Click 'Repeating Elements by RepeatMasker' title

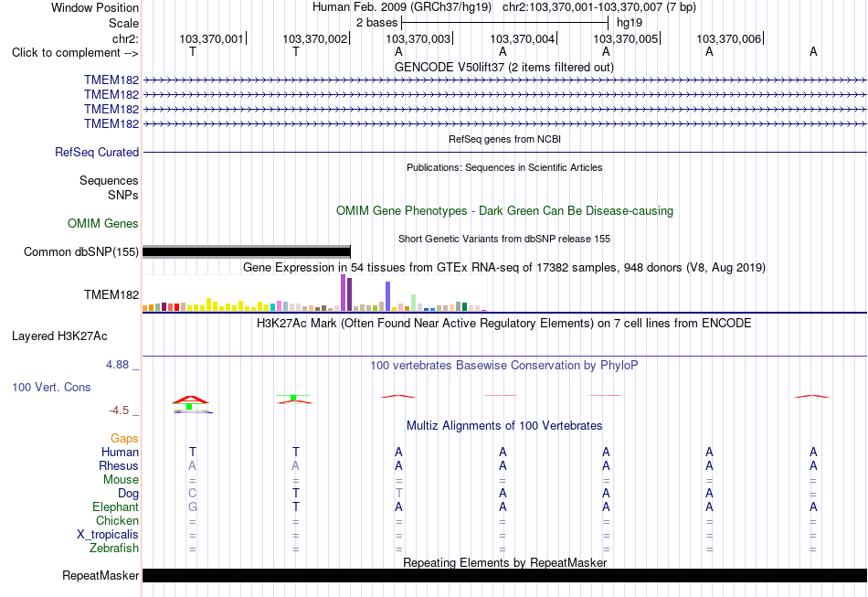[505, 562]
